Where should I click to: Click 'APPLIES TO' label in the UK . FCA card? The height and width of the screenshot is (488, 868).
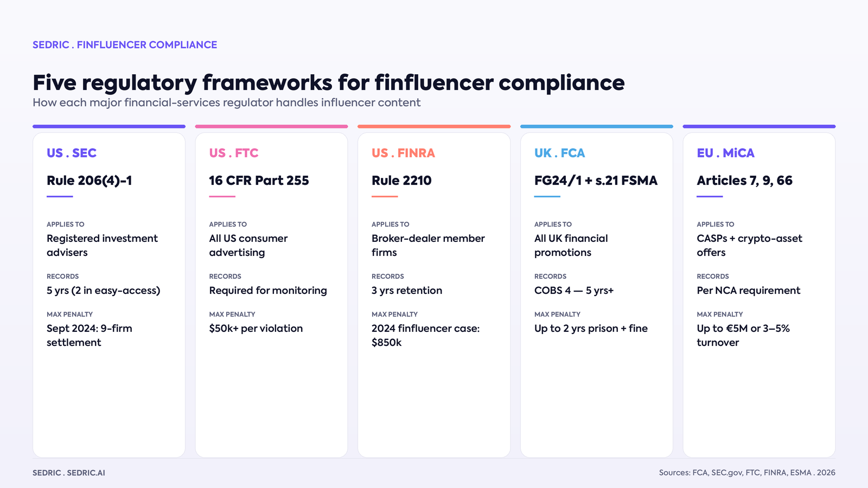tap(553, 224)
